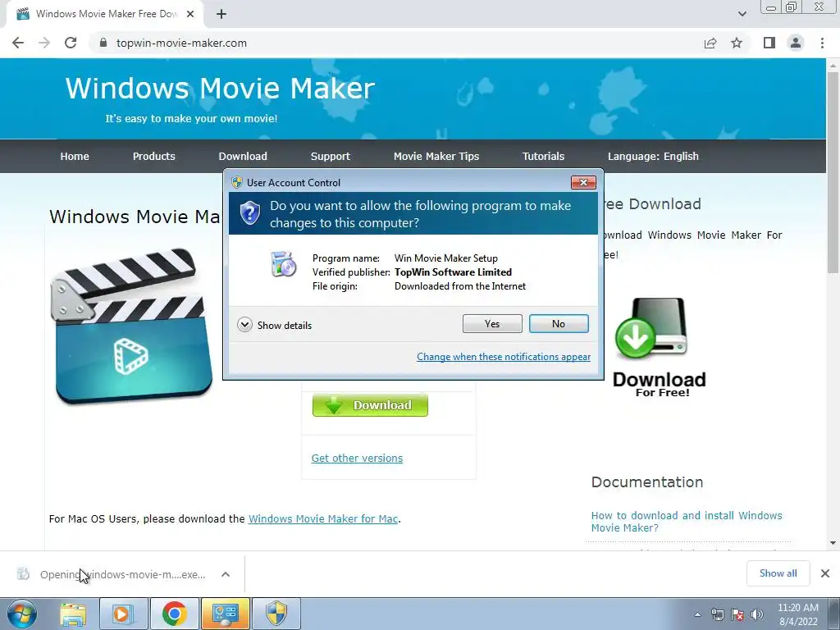Open the Home menu item

click(x=75, y=157)
